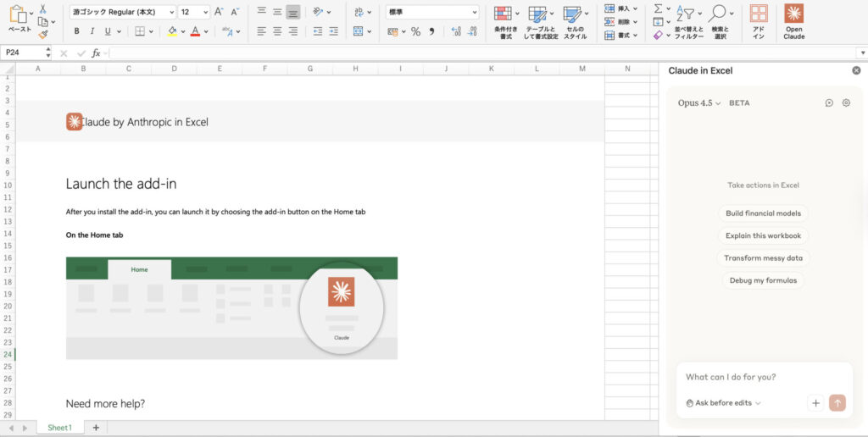This screenshot has width=868, height=437.
Task: Select the Sheet1 tab
Action: click(x=59, y=428)
